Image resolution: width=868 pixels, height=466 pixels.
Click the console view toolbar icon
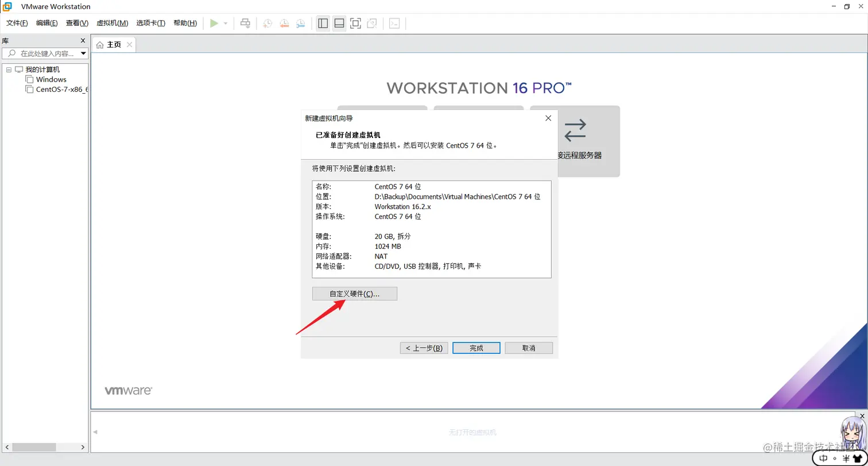tap(394, 23)
